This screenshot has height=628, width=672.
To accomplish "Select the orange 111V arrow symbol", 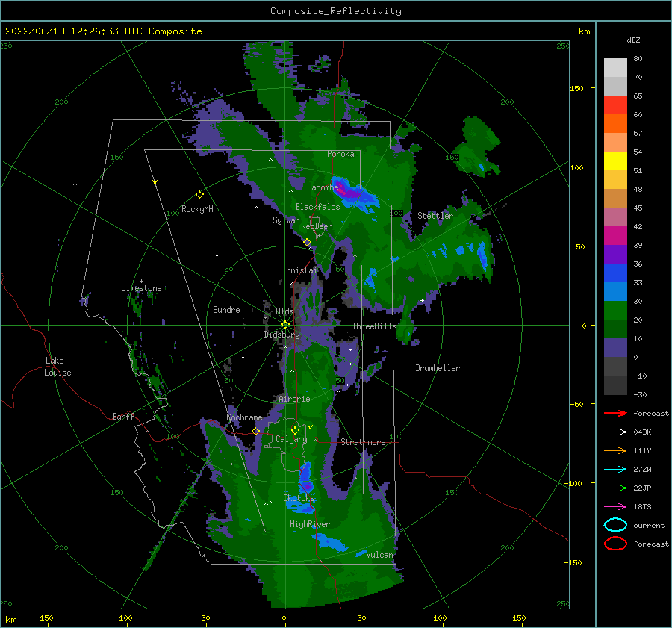I will tap(615, 450).
